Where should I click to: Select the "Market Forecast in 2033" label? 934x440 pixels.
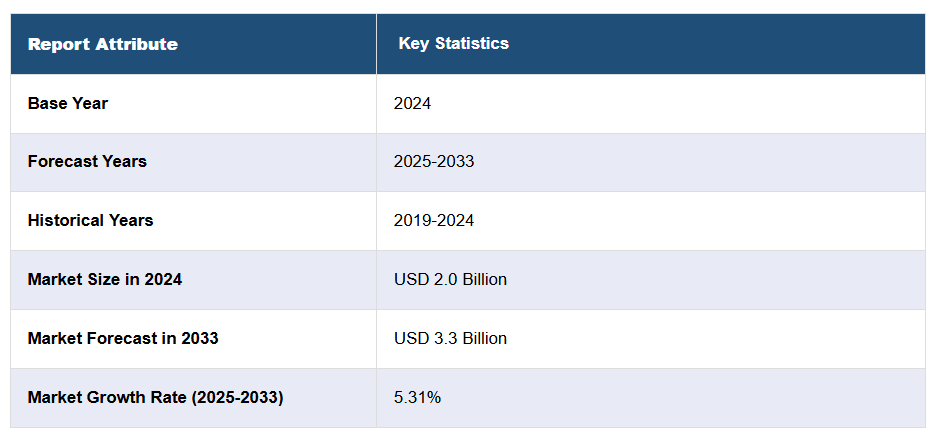pyautogui.click(x=123, y=338)
